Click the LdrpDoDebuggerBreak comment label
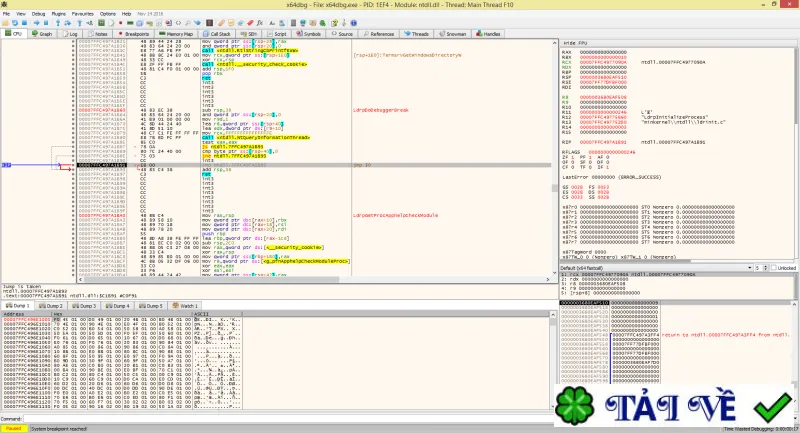The height and width of the screenshot is (433, 800). (x=381, y=110)
